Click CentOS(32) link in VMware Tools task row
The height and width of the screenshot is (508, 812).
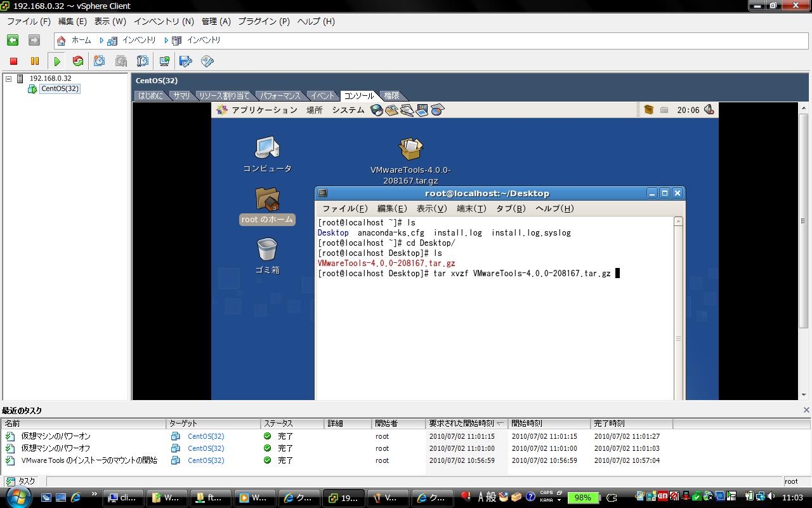click(206, 460)
